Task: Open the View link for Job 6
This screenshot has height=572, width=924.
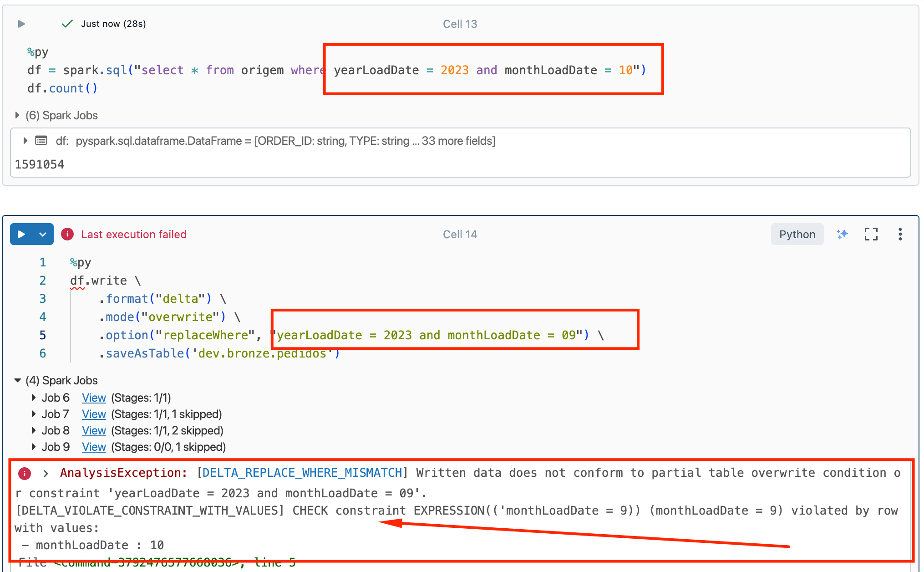Action: pos(94,398)
